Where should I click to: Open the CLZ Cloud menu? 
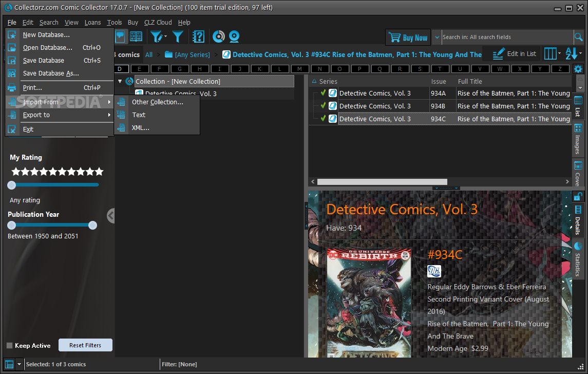pos(158,23)
